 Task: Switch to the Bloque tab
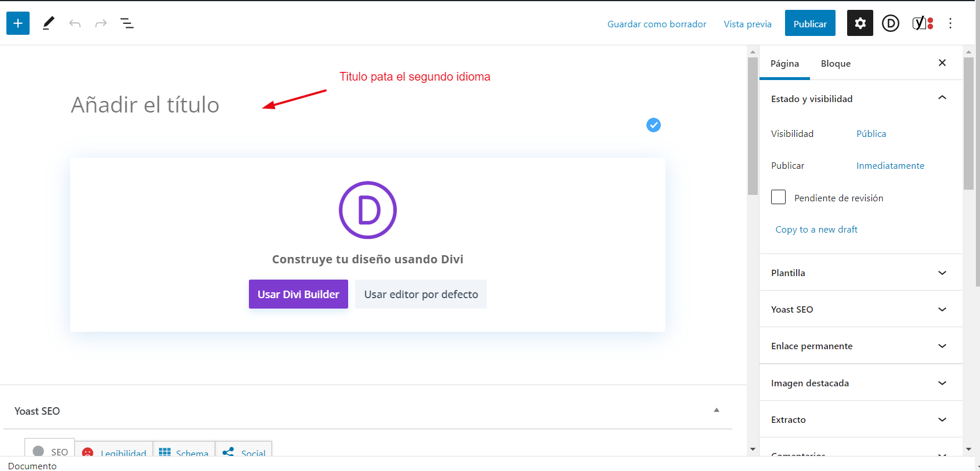pyautogui.click(x=836, y=63)
